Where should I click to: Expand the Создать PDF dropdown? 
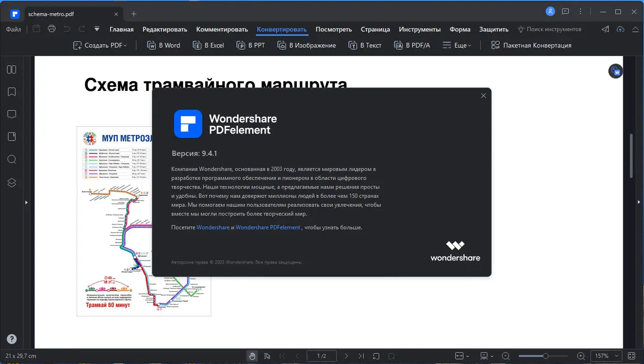click(100, 45)
